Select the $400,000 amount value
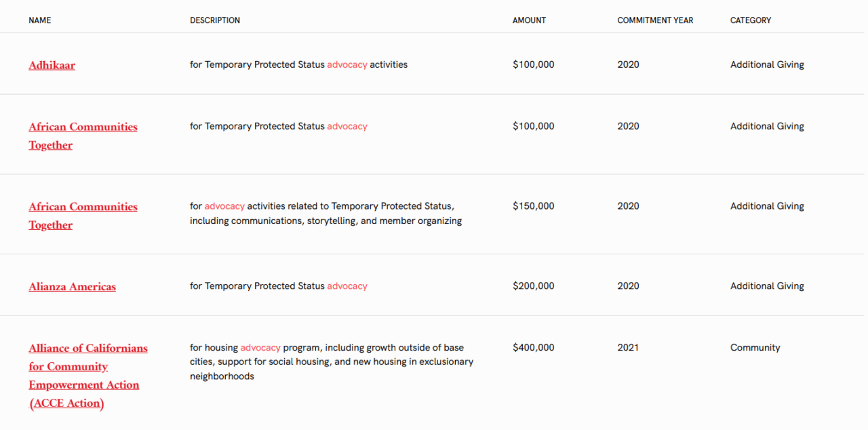 [533, 347]
